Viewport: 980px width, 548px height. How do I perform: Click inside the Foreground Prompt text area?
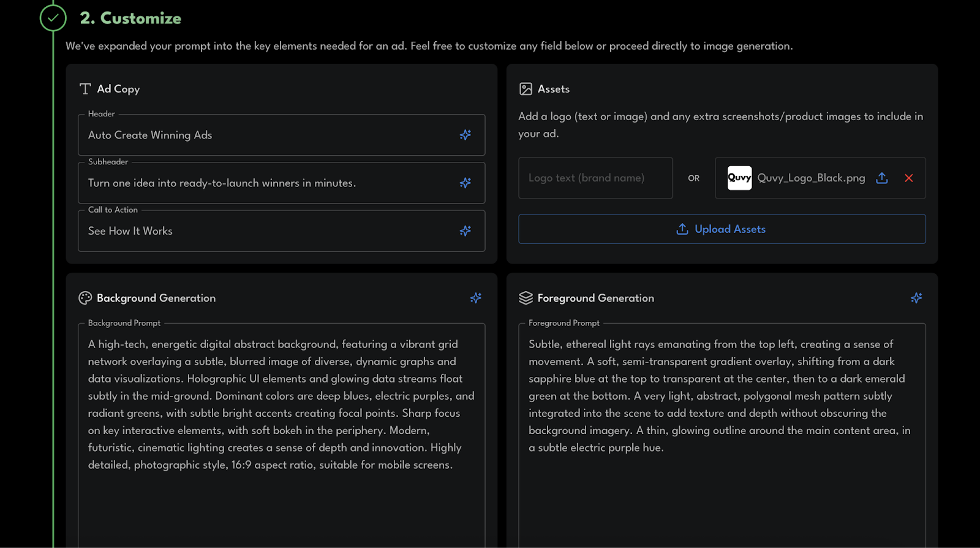722,435
